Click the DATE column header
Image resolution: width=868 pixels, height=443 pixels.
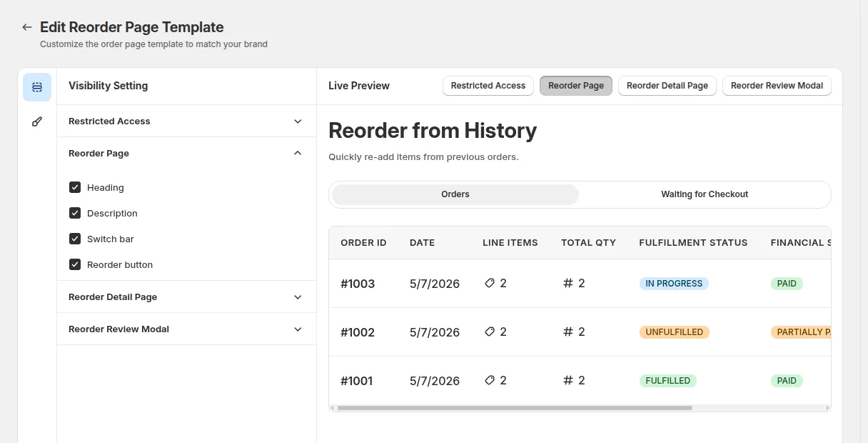click(422, 243)
